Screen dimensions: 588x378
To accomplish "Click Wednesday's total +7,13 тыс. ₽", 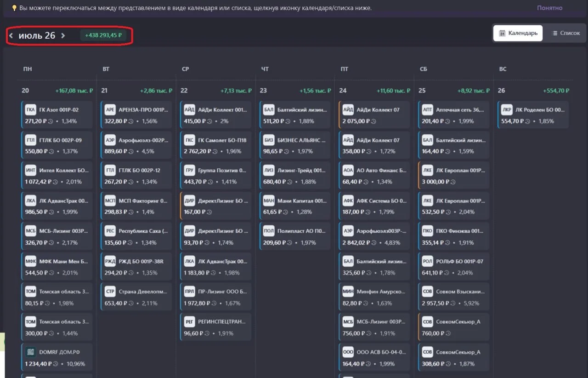I will 236,91.
